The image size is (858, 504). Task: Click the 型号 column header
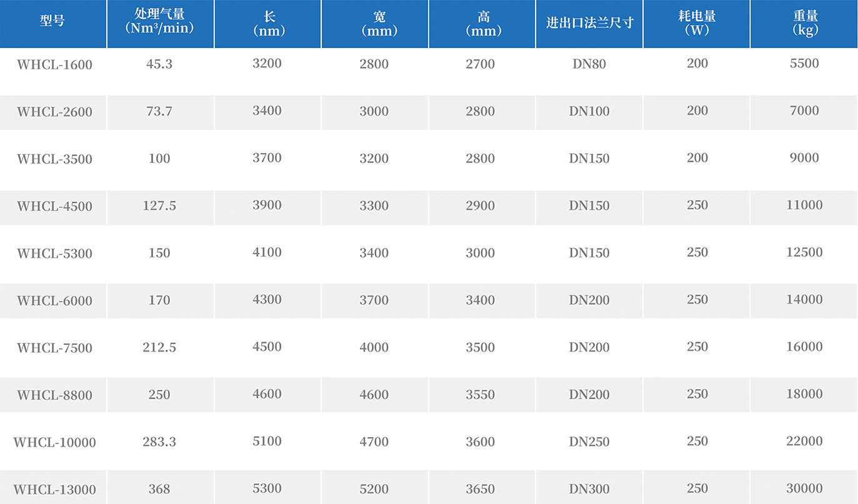52,21
